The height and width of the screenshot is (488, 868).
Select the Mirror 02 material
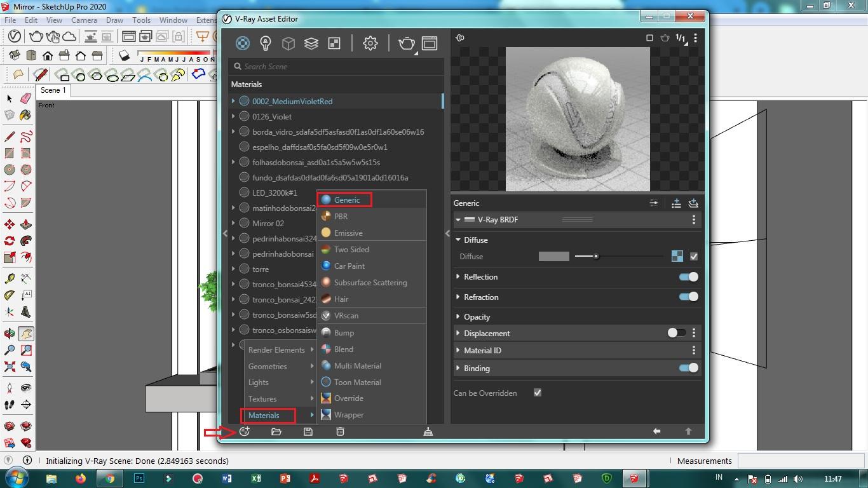point(268,224)
